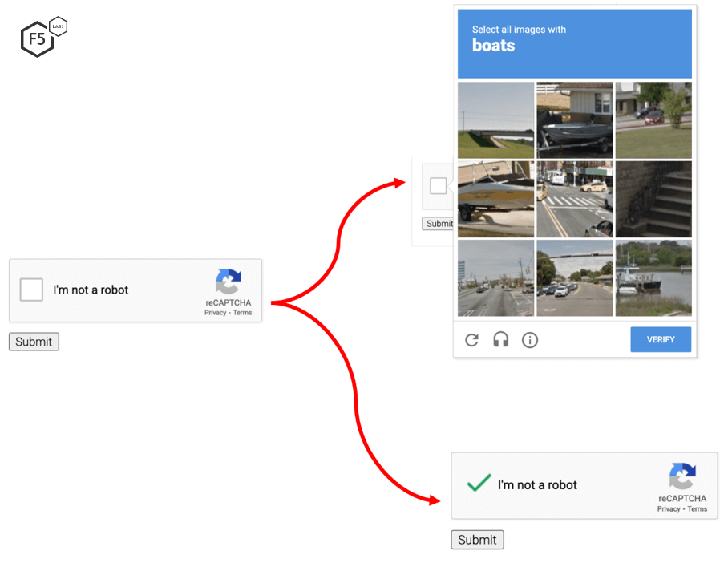Click reCAPTCHA logo in the unchecked widget

[x=228, y=283]
